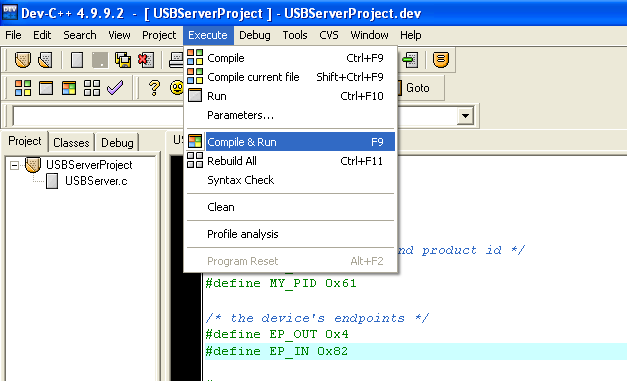Switch to the Debug panel tab
Image resolution: width=627 pixels, height=381 pixels.
117,143
